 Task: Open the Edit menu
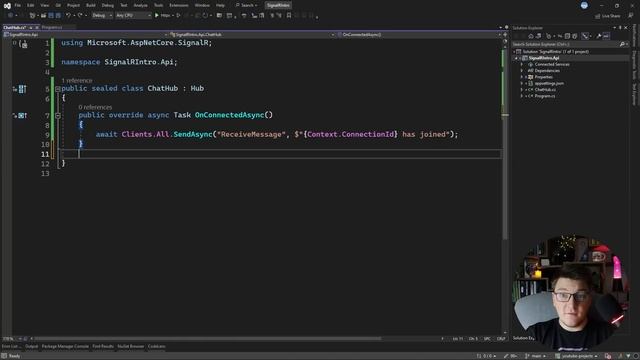coord(31,5)
